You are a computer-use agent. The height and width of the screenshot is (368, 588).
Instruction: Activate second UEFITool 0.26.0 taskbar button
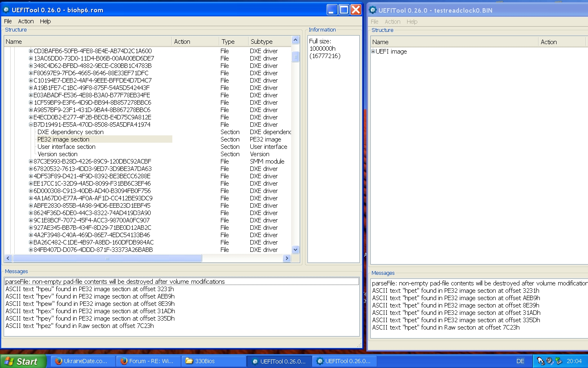tap(345, 361)
